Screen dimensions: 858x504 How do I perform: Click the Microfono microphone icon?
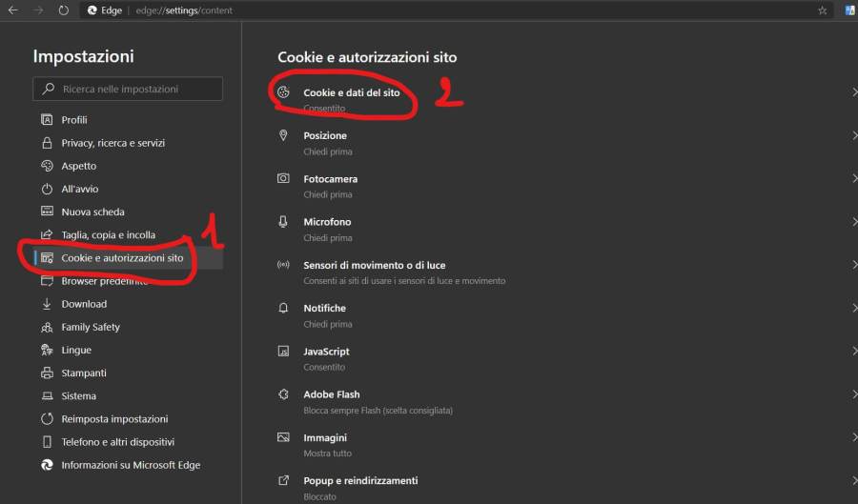(x=283, y=222)
